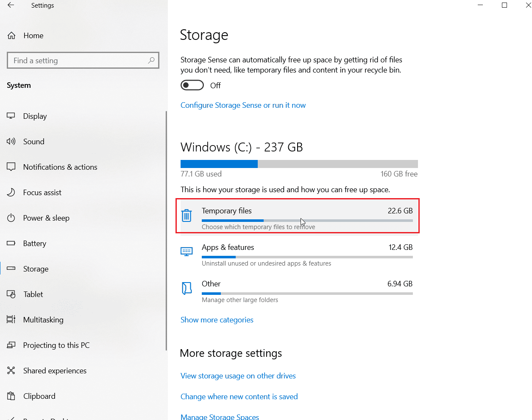Click the sidebar vertical scrollbar
Screen dimensions: 532x420
(166, 231)
